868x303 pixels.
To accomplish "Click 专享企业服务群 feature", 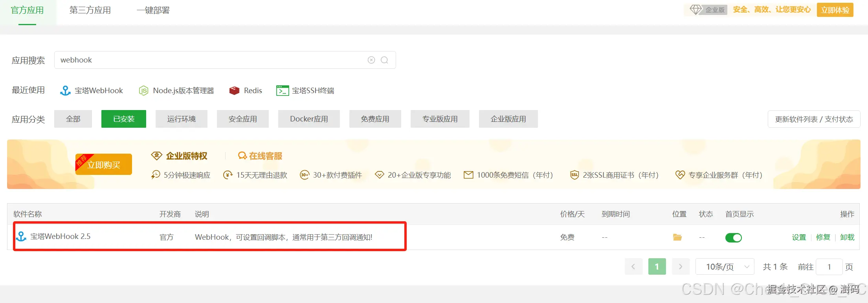I will coord(719,175).
